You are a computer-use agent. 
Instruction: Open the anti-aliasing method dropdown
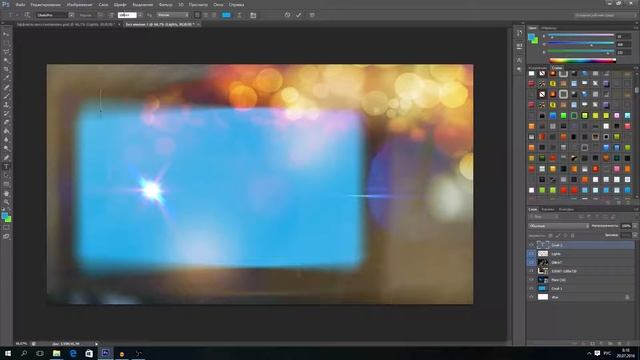point(173,15)
